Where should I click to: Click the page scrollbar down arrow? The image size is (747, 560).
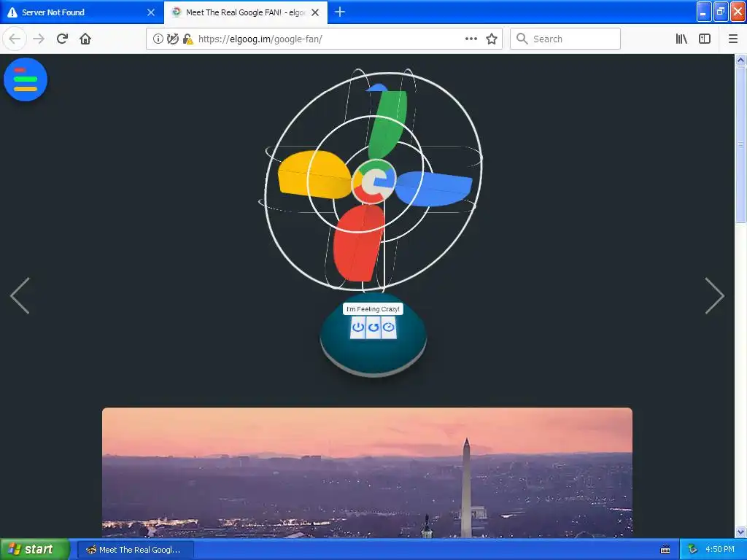coord(741,532)
